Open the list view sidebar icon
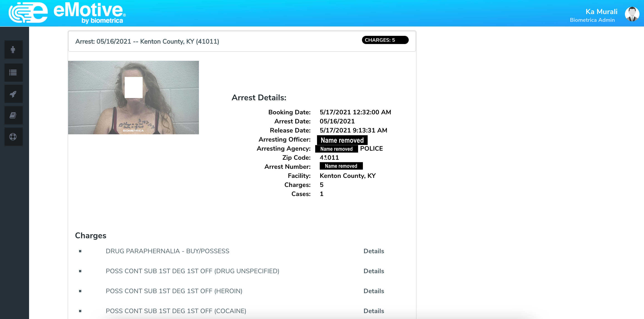The height and width of the screenshot is (319, 644). (x=13, y=73)
